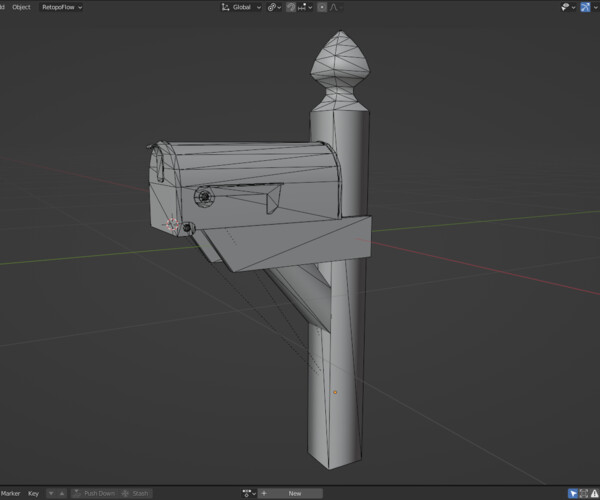The width and height of the screenshot is (600, 500).
Task: Select the proportional editing falloff curve icon
Action: (334, 7)
